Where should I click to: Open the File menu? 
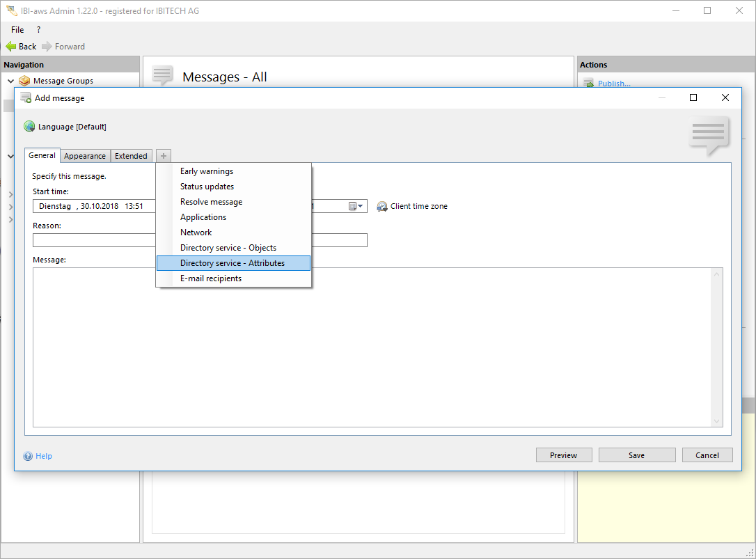click(17, 30)
